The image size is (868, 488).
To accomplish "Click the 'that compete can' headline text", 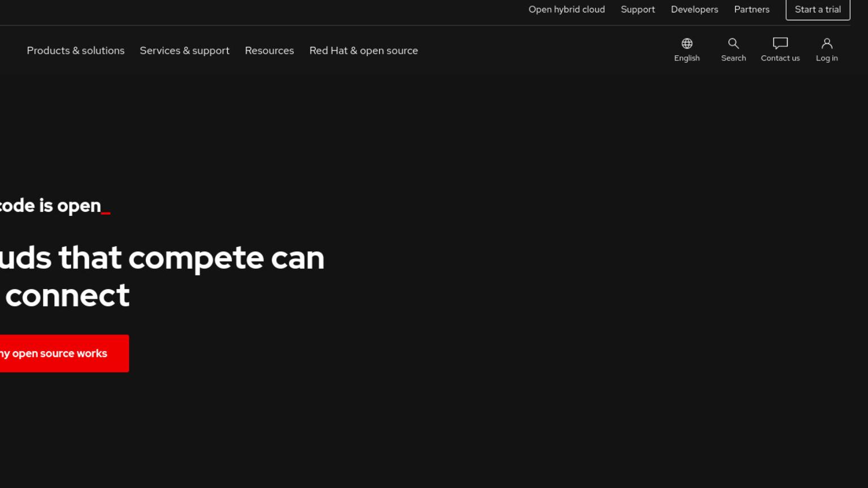I will coord(192,258).
